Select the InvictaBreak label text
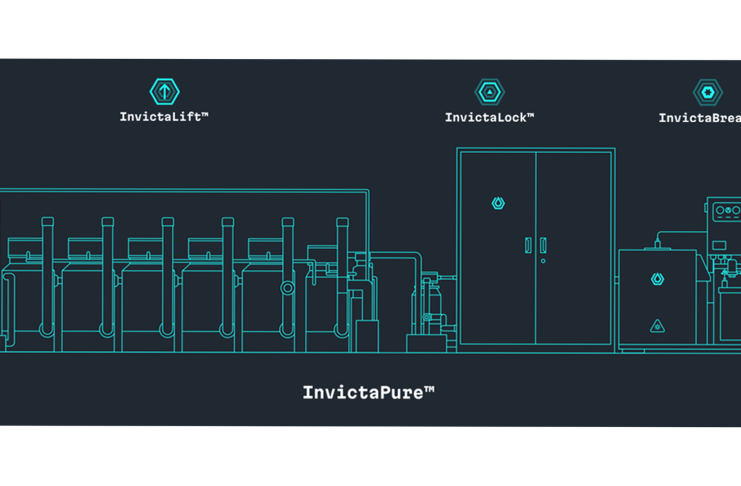 tap(699, 118)
